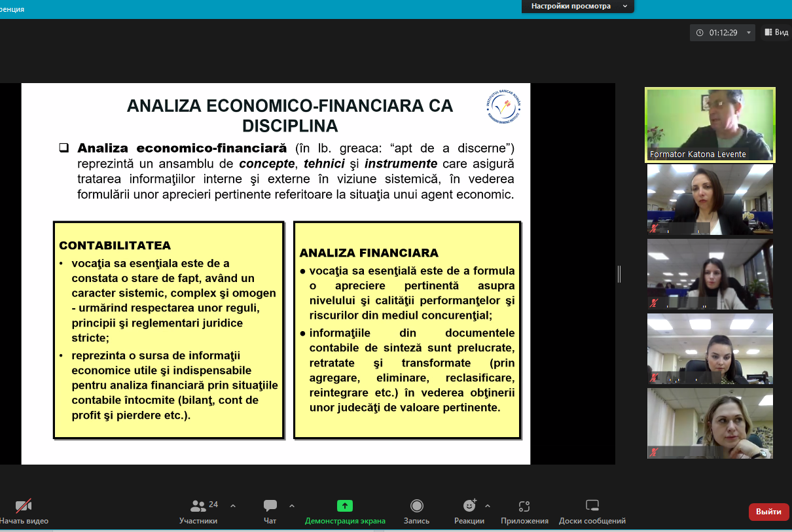
Task: Open the Реакции reactions smiley
Action: pos(469,506)
